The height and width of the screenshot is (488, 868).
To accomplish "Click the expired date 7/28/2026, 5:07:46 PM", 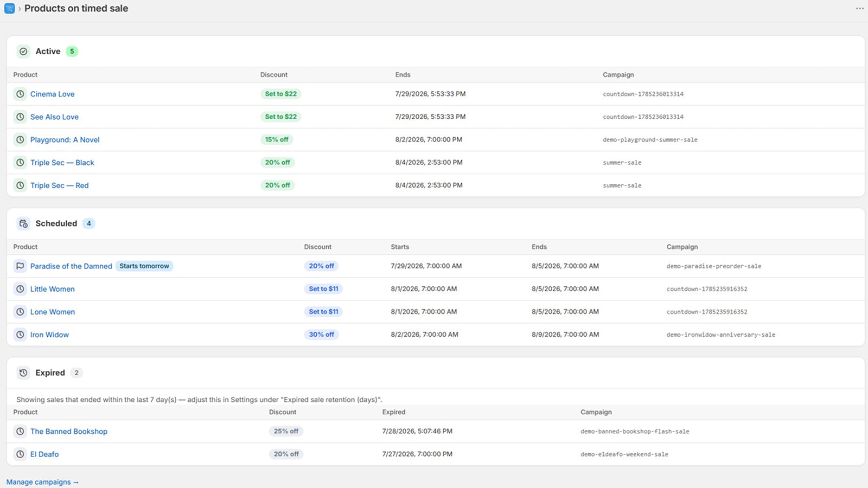I will point(417,432).
